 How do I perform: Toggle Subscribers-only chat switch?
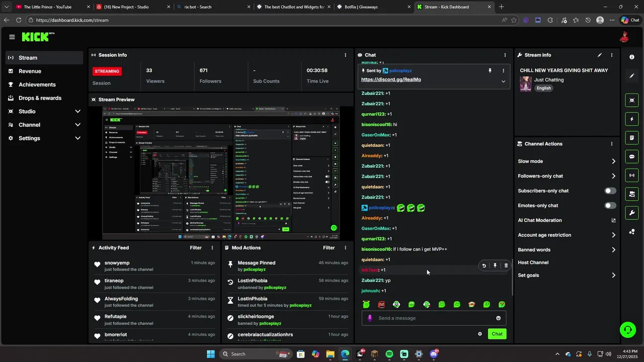(610, 191)
